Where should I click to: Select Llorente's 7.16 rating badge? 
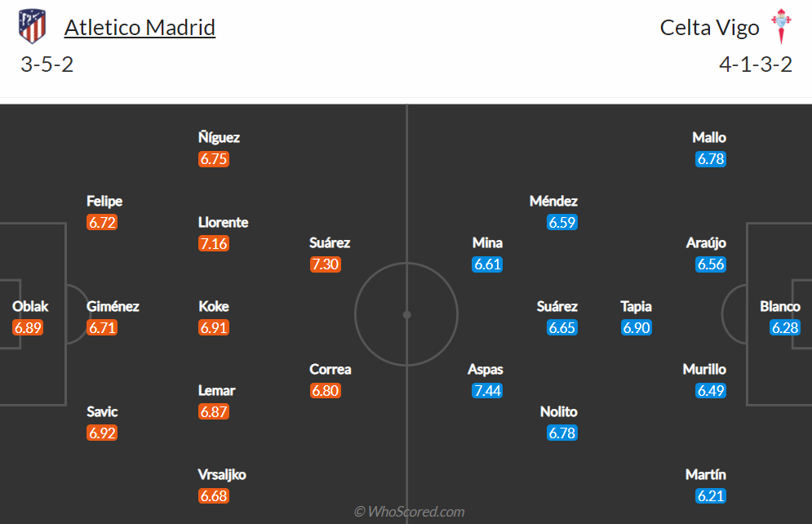[213, 243]
